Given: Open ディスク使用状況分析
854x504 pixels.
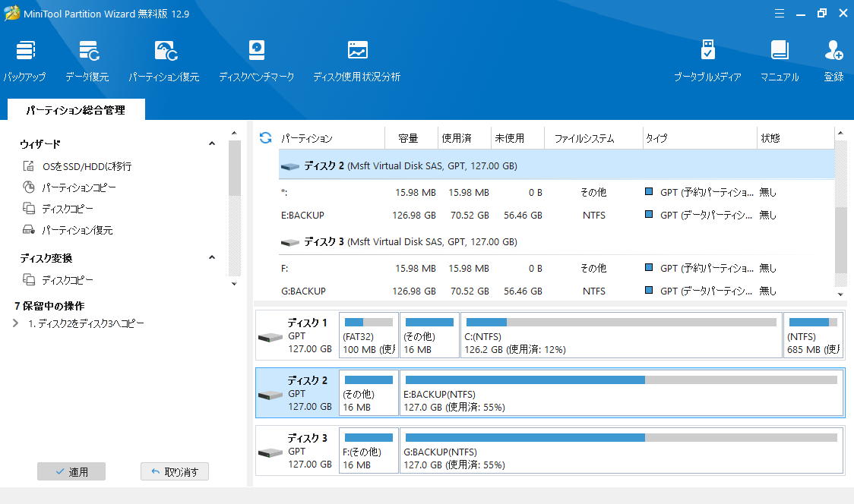Looking at the screenshot, I should coord(357,61).
